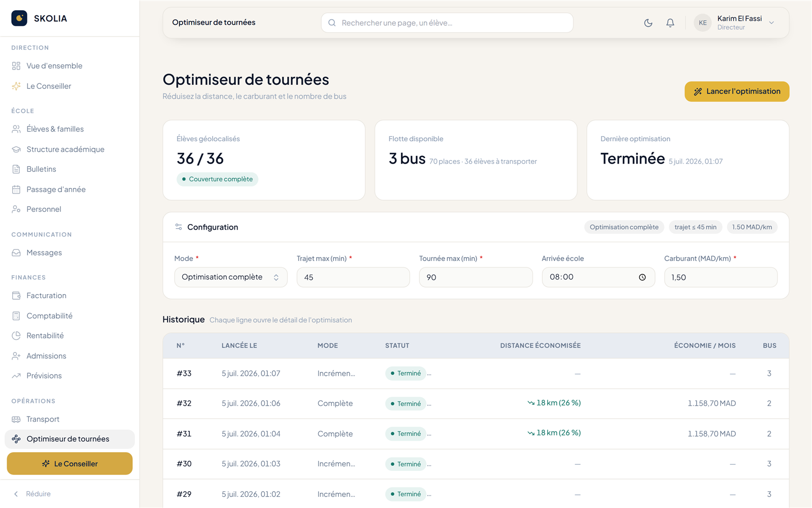Click the clock icon in Arrivée école field
The height and width of the screenshot is (508, 812).
pyautogui.click(x=642, y=277)
